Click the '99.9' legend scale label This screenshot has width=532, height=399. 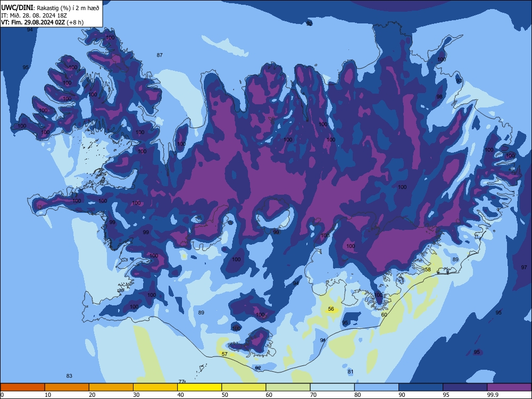[x=492, y=395]
